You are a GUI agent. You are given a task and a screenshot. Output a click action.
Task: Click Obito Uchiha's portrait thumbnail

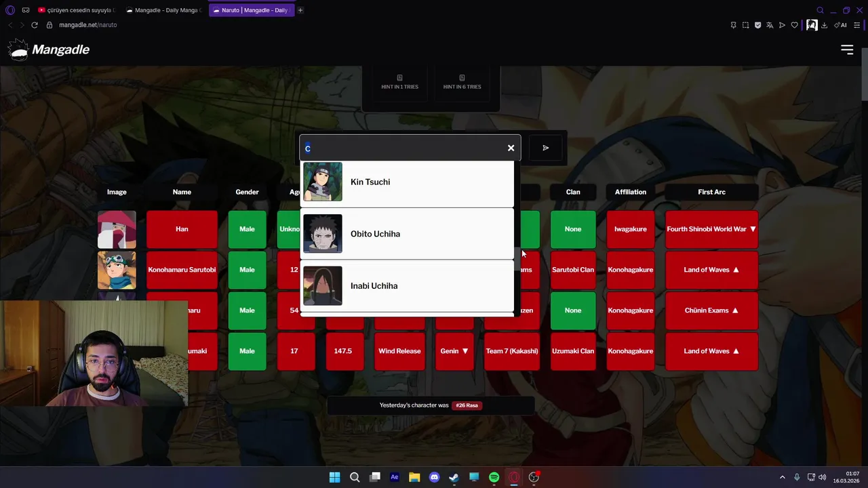tap(323, 234)
